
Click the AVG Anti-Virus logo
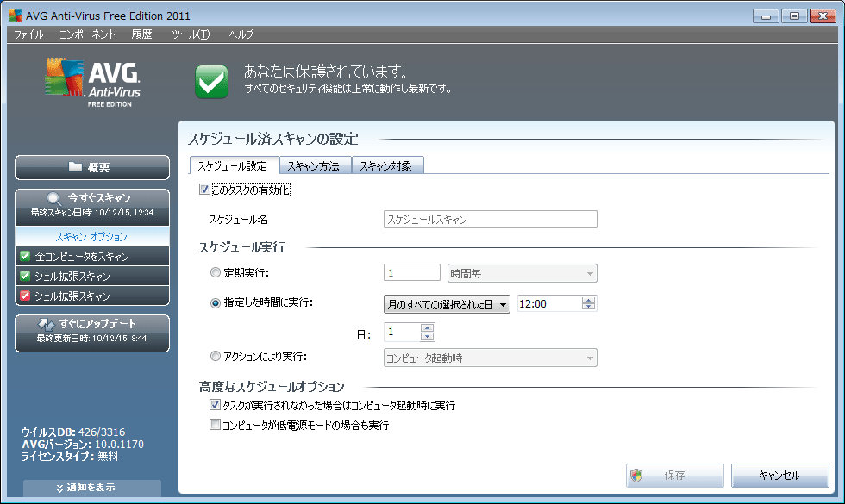[x=92, y=83]
